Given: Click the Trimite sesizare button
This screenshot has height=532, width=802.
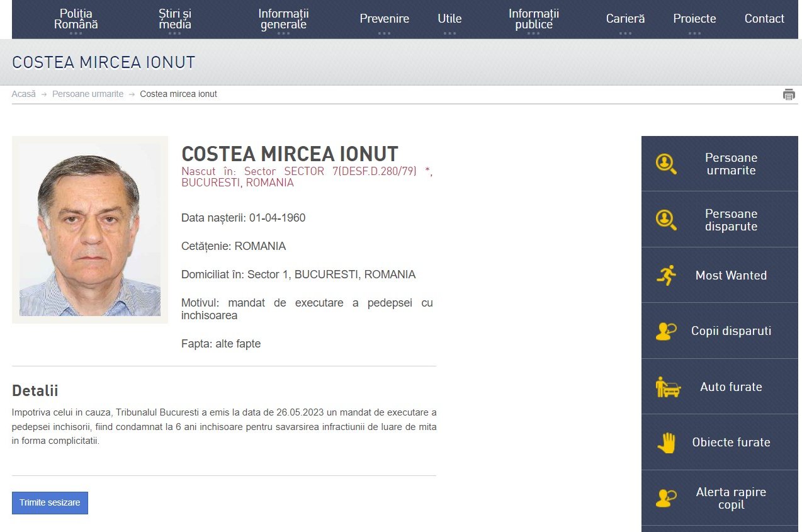Looking at the screenshot, I should [50, 503].
